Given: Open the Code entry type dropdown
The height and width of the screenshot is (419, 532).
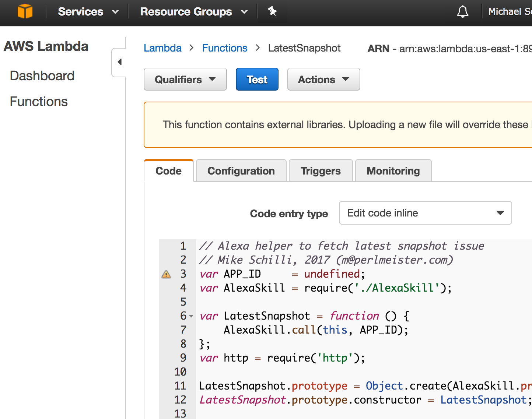Looking at the screenshot, I should tap(425, 213).
